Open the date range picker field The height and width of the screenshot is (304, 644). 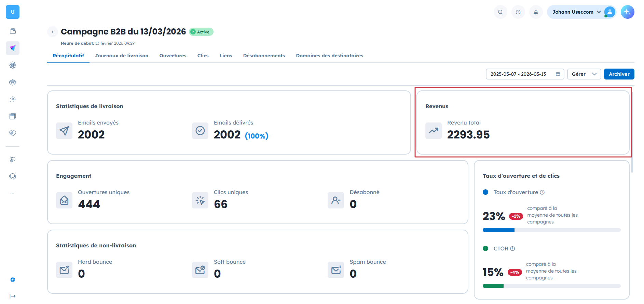[x=525, y=74]
